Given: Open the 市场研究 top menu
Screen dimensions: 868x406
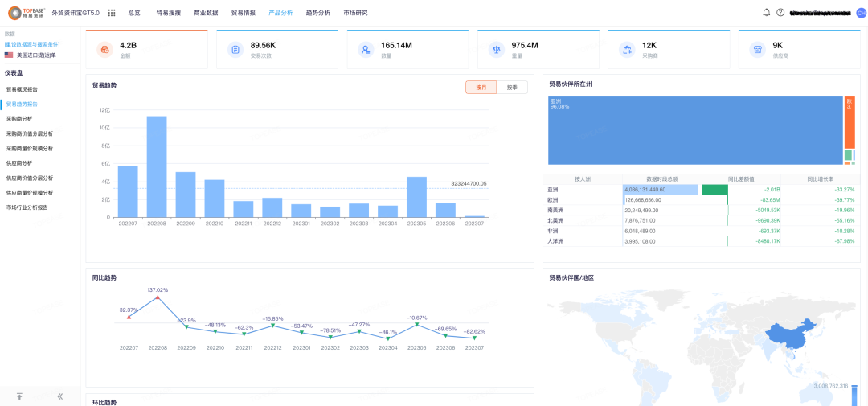Looking at the screenshot, I should pyautogui.click(x=355, y=13).
